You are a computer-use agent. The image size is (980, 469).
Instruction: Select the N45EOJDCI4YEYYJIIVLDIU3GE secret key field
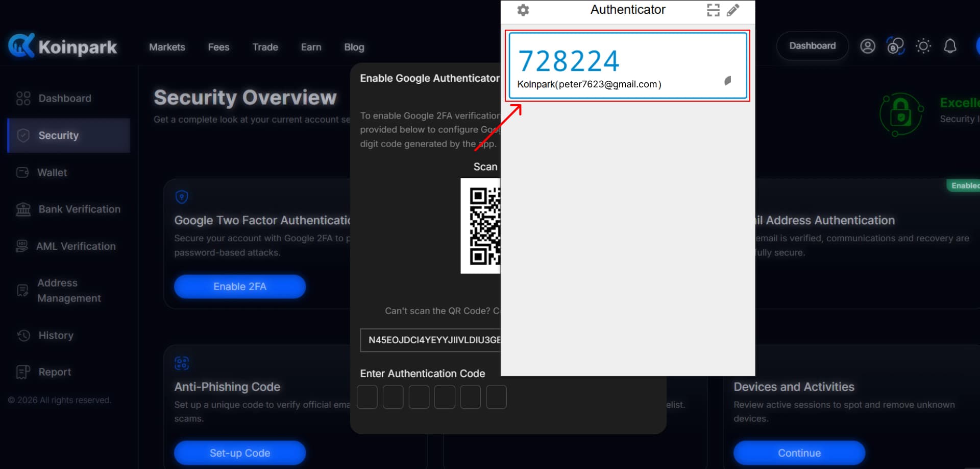[431, 340]
